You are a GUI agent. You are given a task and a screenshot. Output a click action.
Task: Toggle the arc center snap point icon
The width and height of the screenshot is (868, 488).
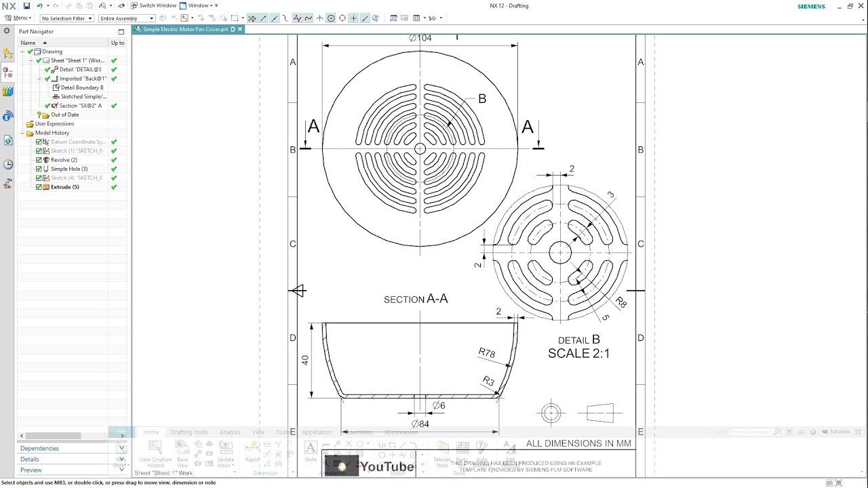click(331, 18)
